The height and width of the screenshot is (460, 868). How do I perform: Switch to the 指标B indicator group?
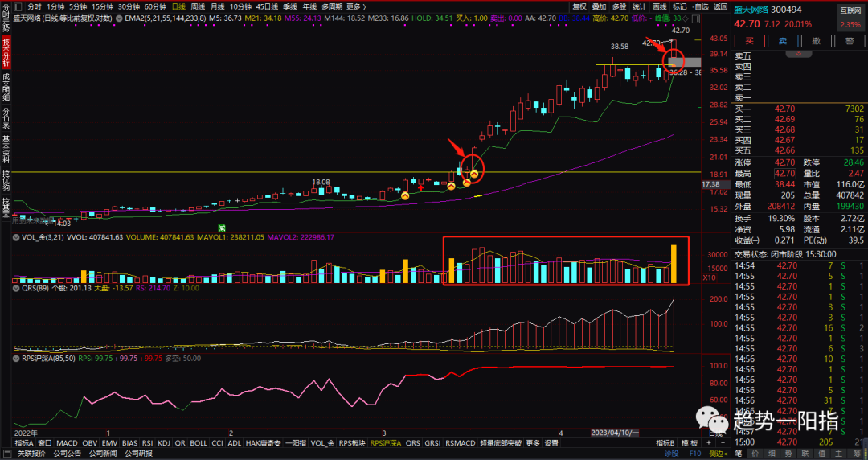click(665, 443)
